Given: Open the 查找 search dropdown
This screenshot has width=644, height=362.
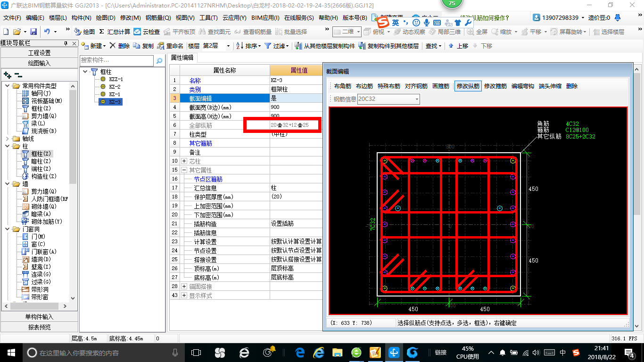Looking at the screenshot, I should (434, 46).
